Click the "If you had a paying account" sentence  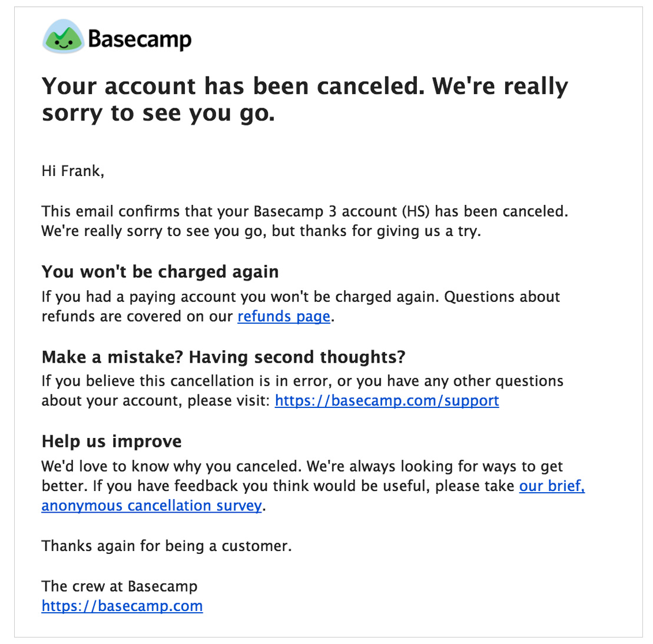(240, 297)
